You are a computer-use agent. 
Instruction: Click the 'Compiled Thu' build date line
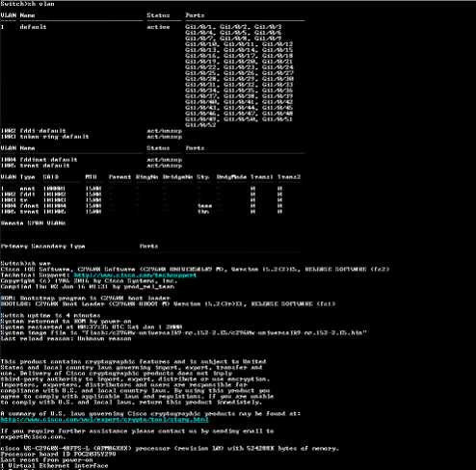(x=88, y=287)
